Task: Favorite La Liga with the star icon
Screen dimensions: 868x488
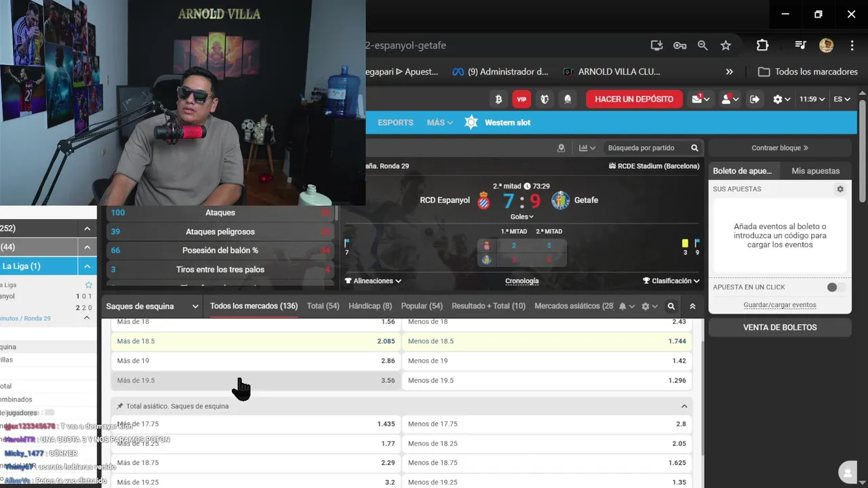Action: [x=88, y=285]
